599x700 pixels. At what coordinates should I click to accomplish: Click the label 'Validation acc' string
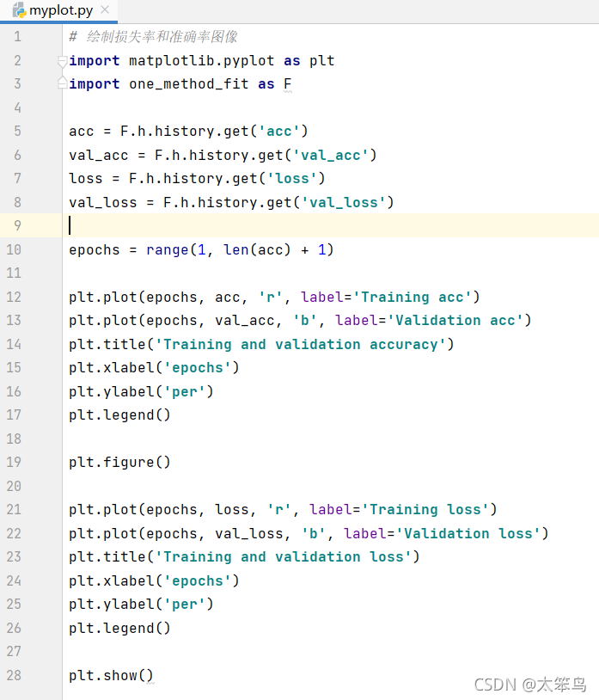(455, 321)
